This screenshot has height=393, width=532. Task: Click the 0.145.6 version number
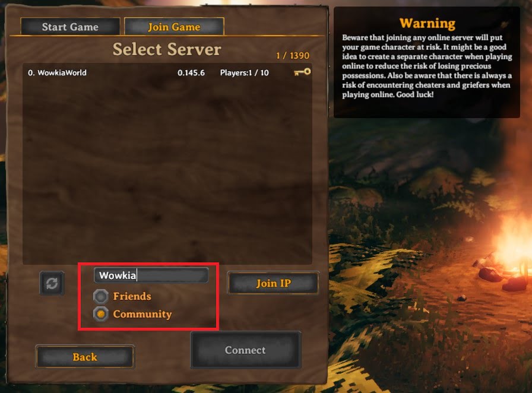click(x=191, y=72)
